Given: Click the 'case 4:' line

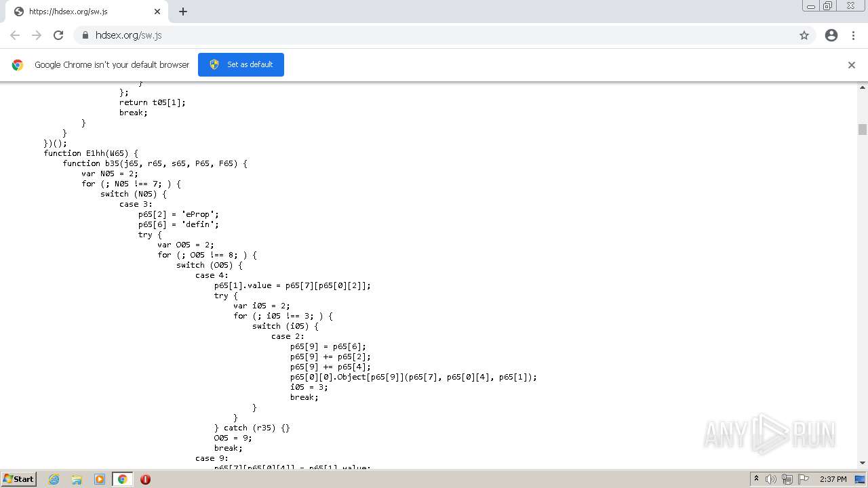Looking at the screenshot, I should (x=212, y=275).
